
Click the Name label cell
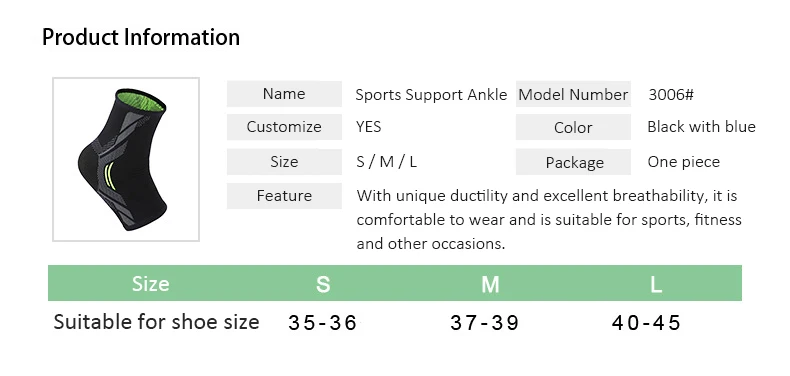point(284,94)
